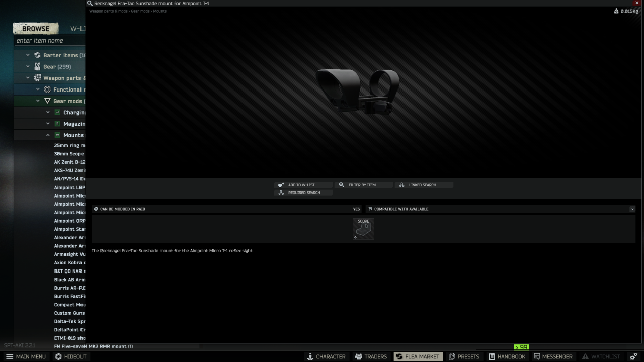Click the Can Be Modded In Raid icon
This screenshot has height=362, width=644.
tap(96, 209)
